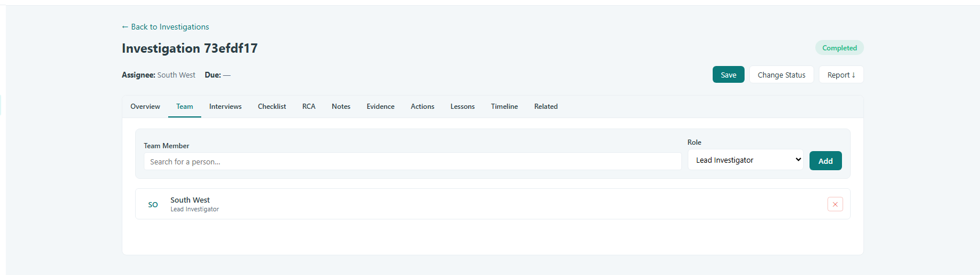Click the Due date label
The height and width of the screenshot is (275, 980).
(x=213, y=75)
